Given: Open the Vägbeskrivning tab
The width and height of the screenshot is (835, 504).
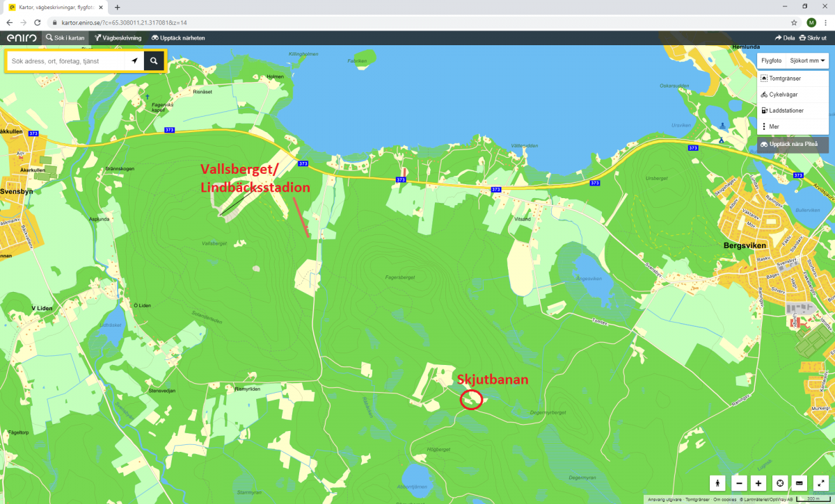Looking at the screenshot, I should (118, 38).
